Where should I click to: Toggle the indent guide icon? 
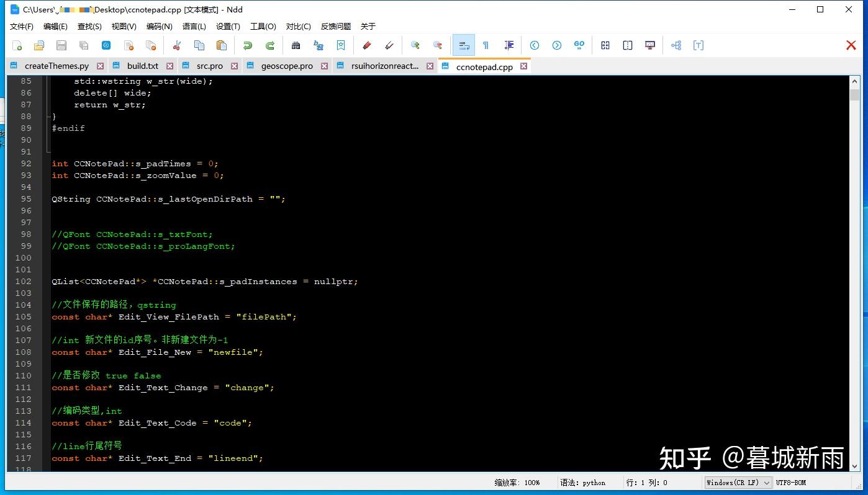[x=509, y=45]
